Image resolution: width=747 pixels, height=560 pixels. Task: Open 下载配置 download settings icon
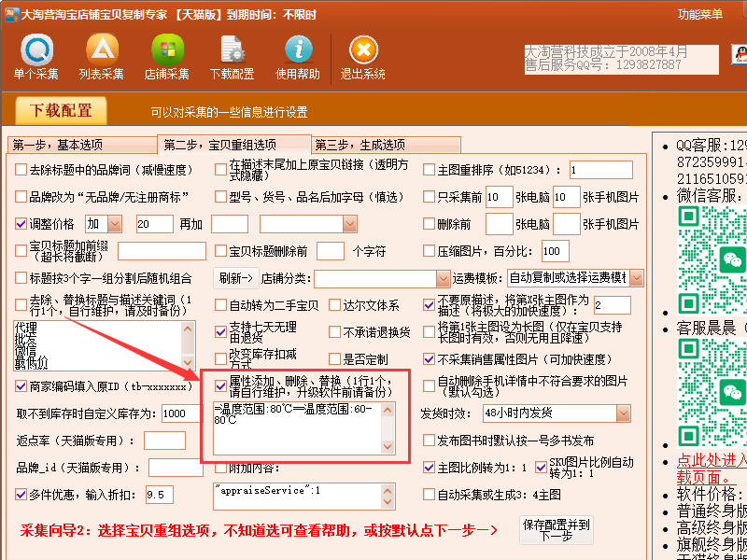(232, 57)
